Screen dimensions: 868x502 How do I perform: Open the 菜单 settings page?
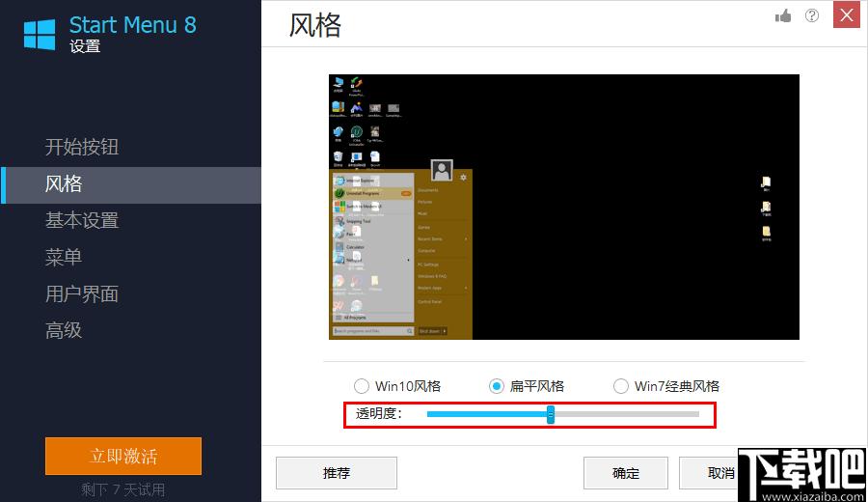pyautogui.click(x=64, y=257)
